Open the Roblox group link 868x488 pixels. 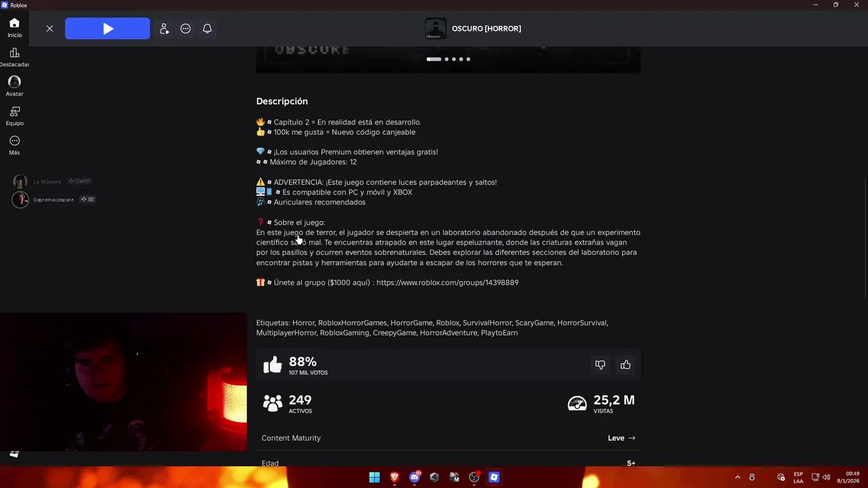[448, 283]
